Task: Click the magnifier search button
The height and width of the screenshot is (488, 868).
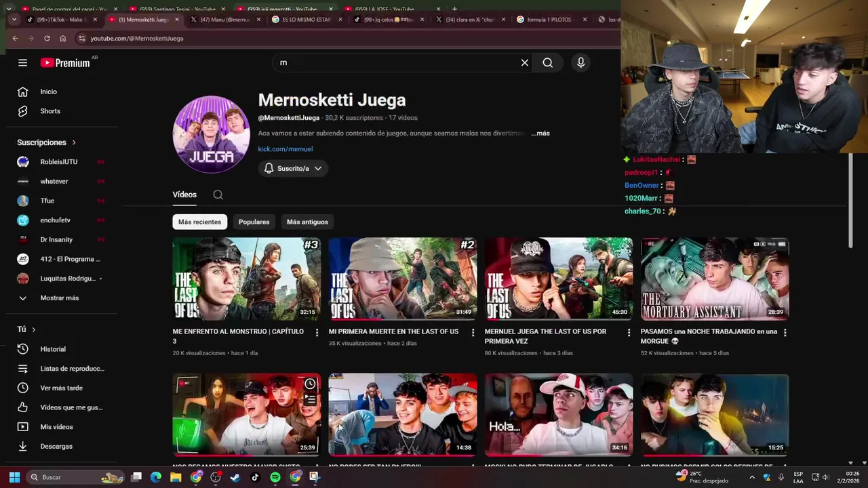Action: click(x=547, y=62)
